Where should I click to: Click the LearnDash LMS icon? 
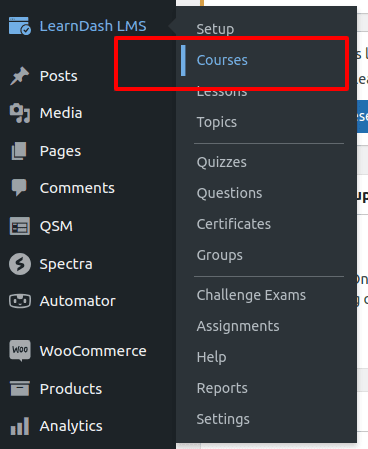[20, 26]
